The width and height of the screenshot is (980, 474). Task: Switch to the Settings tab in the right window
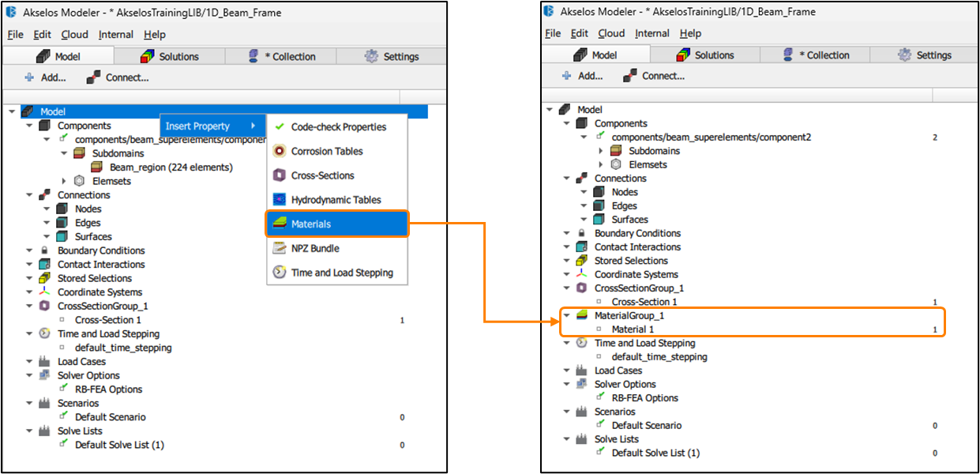tap(924, 55)
